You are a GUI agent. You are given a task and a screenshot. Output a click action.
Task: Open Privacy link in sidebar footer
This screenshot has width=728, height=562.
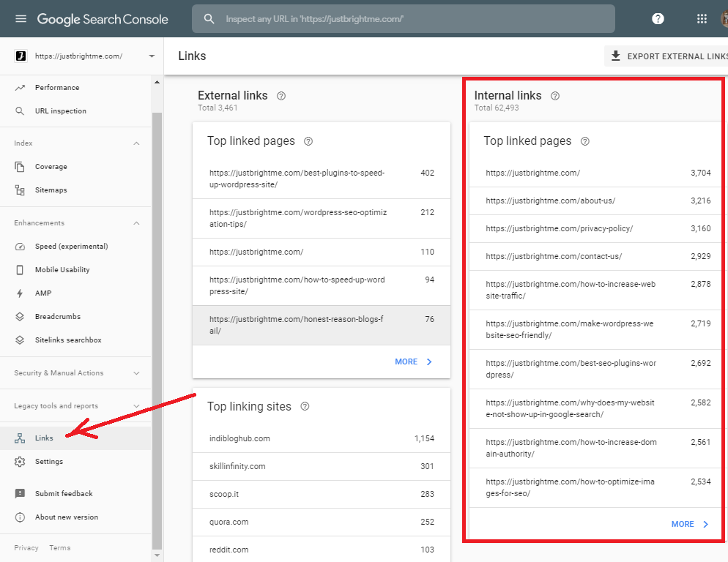tap(26, 548)
